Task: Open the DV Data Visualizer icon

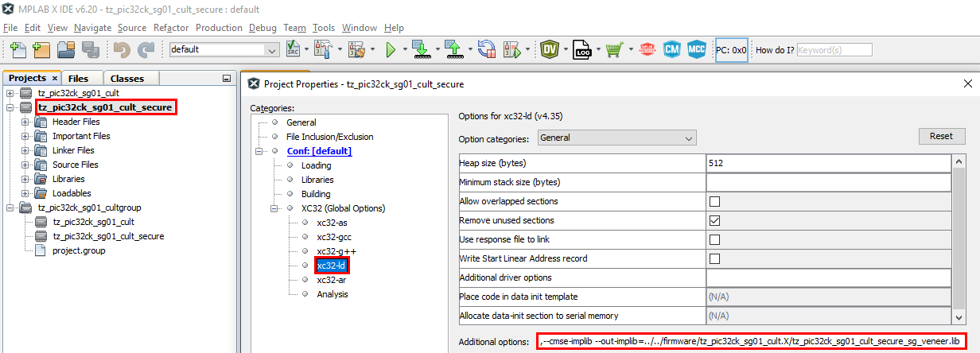Action: (x=550, y=49)
